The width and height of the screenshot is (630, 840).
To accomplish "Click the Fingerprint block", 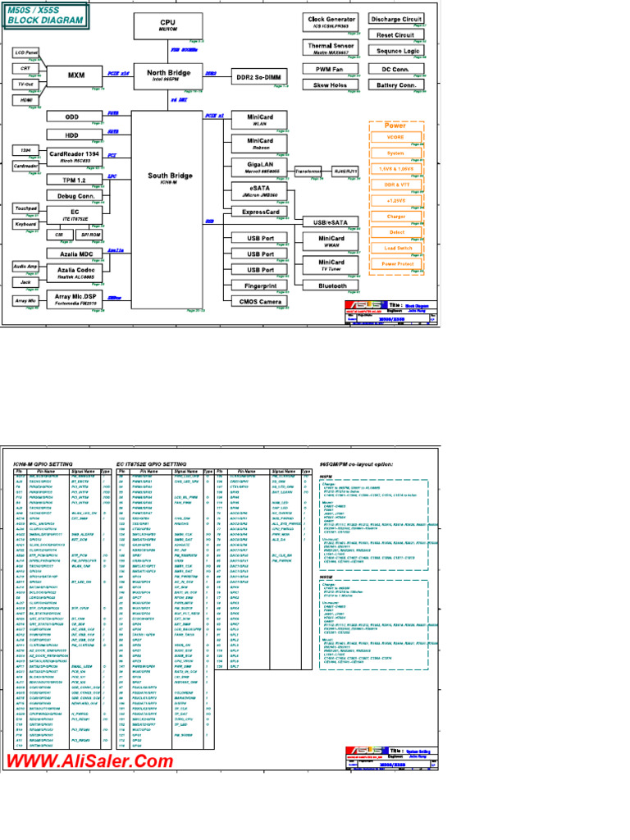I will click(259, 285).
